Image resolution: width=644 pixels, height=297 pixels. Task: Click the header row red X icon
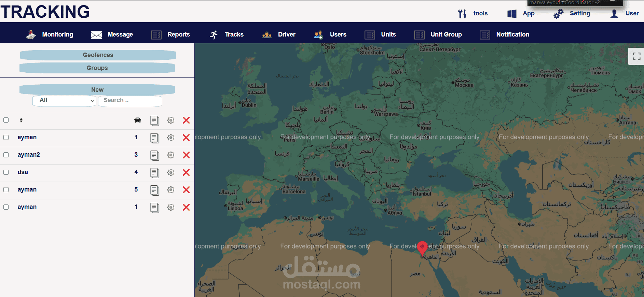[x=186, y=120]
